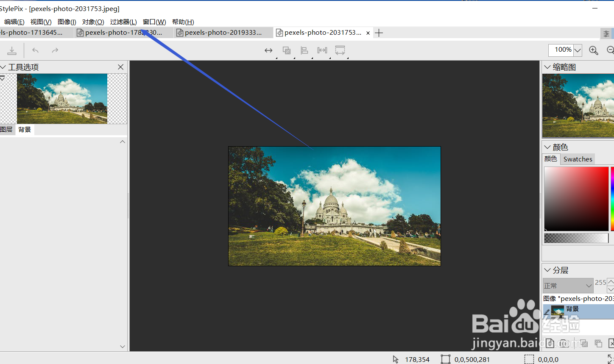614x364 pixels.
Task: Collapse the 颜色 panel
Action: 547,147
